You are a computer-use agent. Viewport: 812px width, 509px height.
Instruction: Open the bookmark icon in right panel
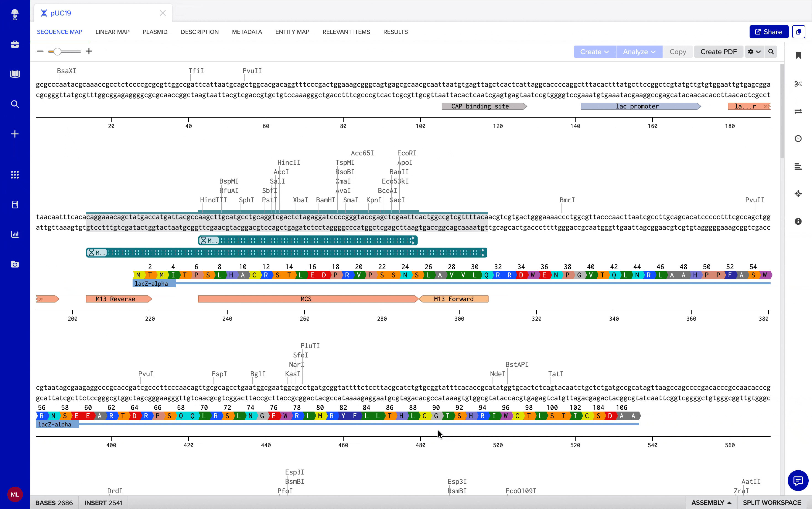tap(798, 55)
